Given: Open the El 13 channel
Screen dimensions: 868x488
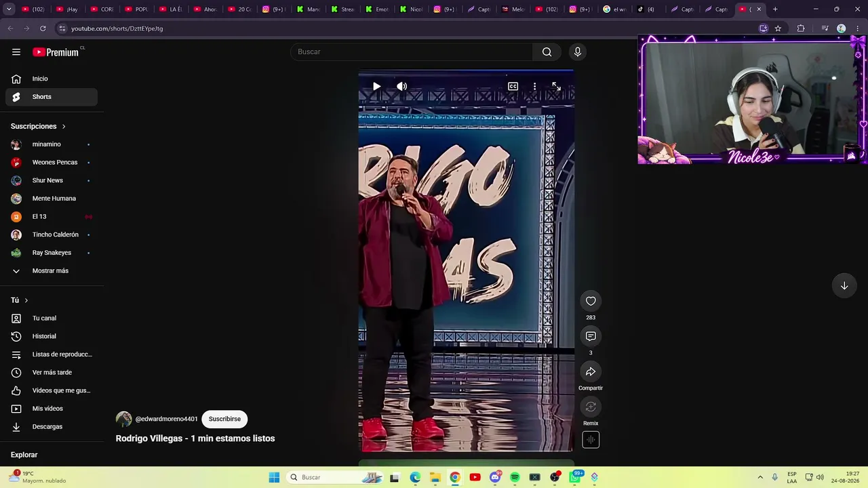Looking at the screenshot, I should tap(52, 217).
